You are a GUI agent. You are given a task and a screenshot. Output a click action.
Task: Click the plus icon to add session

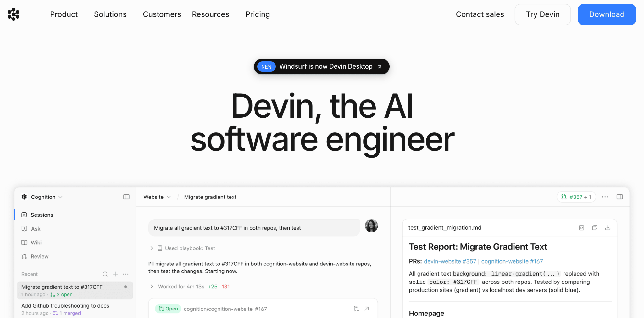pyautogui.click(x=115, y=274)
